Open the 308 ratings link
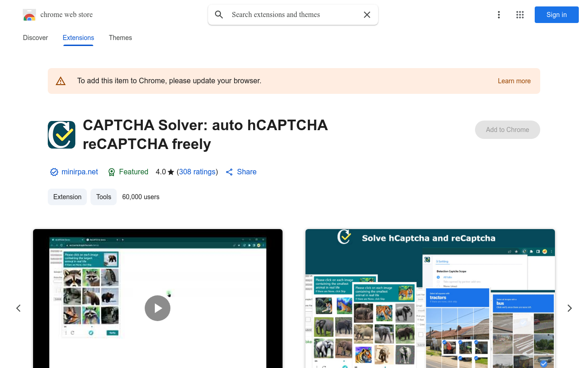 click(x=198, y=172)
